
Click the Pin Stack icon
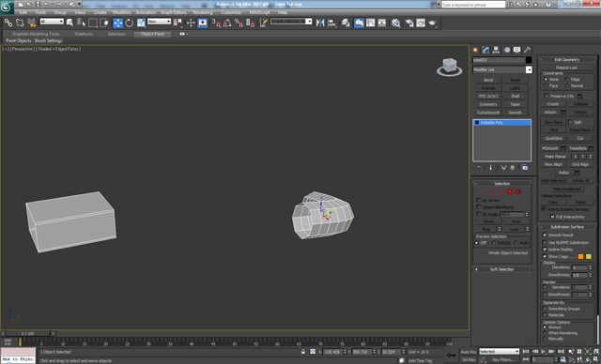coord(478,168)
